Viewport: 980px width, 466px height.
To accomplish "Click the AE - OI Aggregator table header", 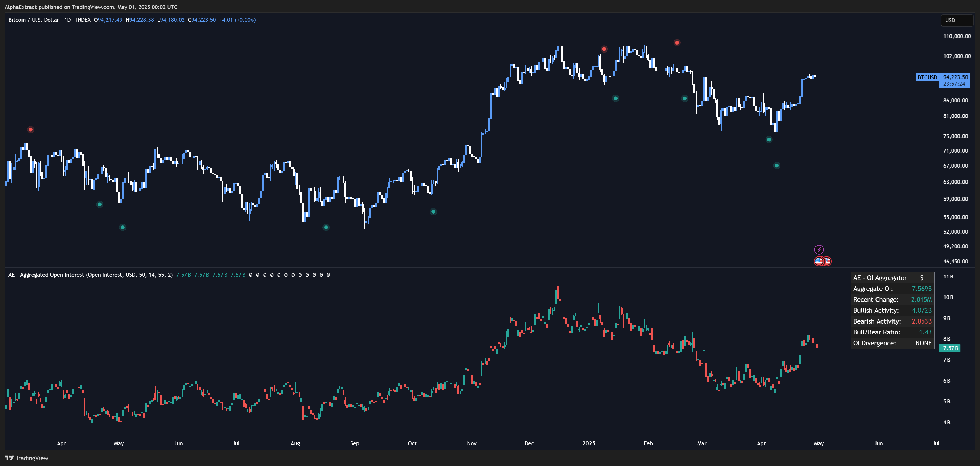I will pos(892,278).
